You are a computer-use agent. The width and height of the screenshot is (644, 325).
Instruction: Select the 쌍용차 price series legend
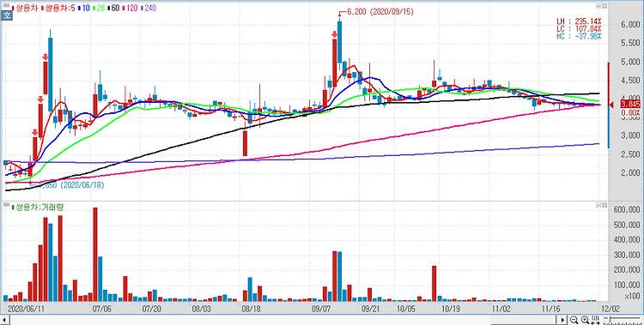25,8
